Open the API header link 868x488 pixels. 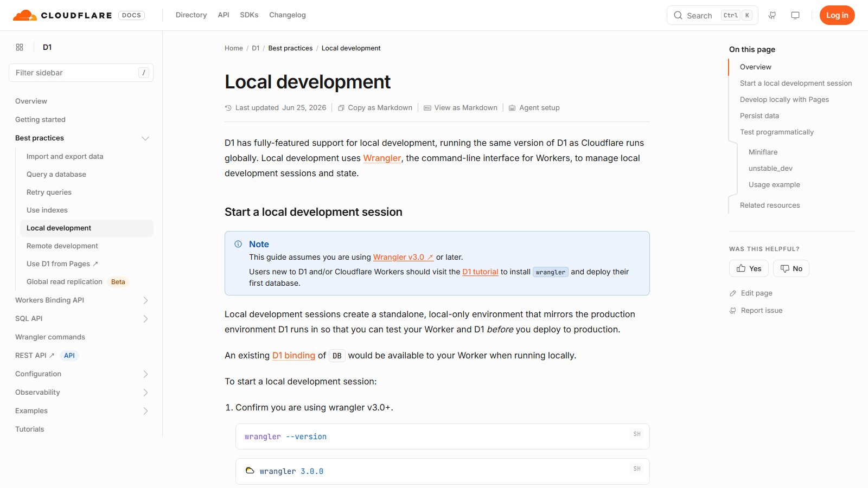[224, 15]
